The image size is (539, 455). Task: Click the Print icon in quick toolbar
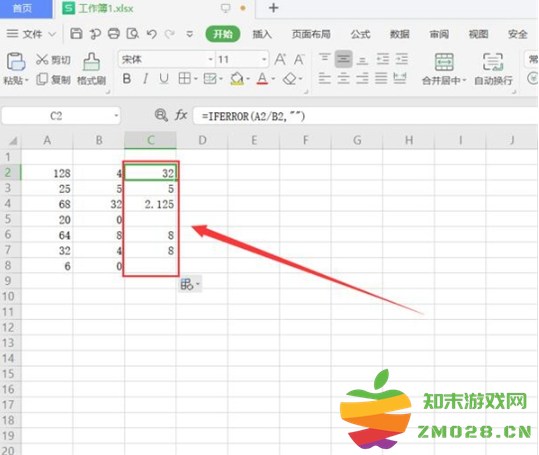[114, 34]
